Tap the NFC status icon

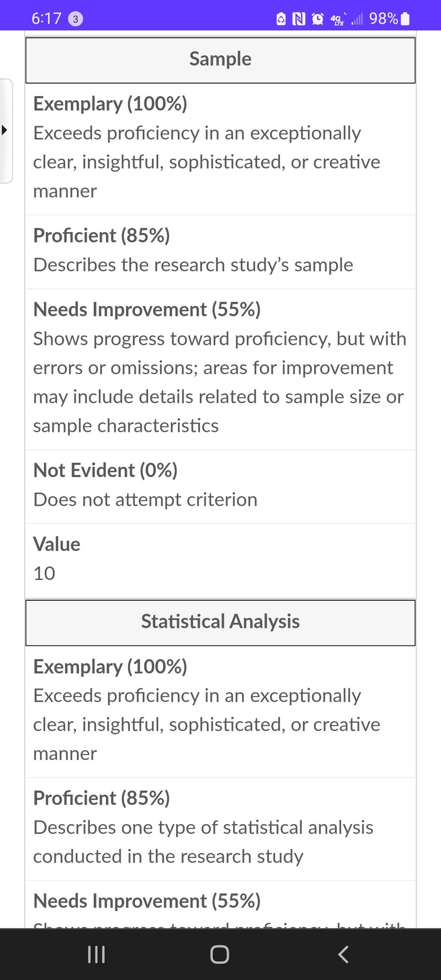pos(299,19)
